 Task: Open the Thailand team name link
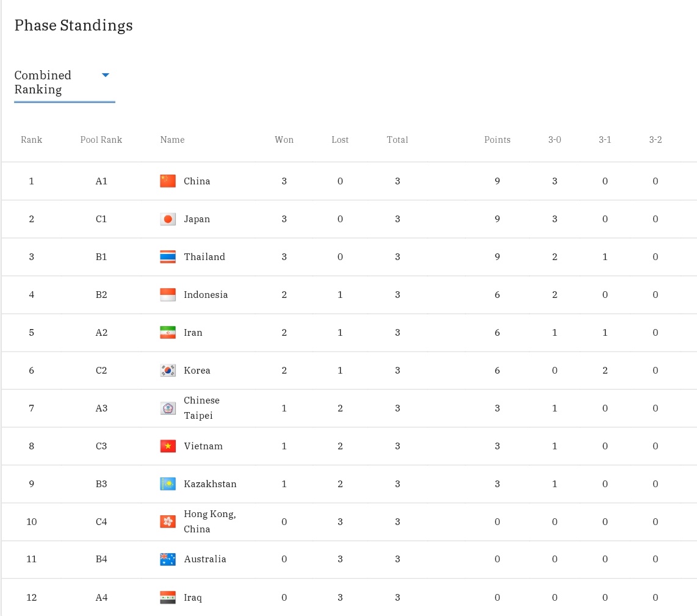click(204, 256)
